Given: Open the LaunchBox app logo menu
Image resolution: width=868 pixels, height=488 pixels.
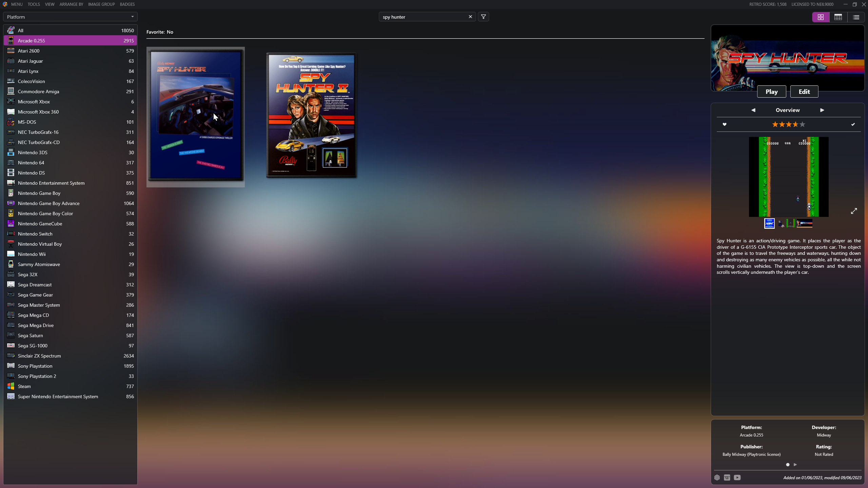Looking at the screenshot, I should point(5,4).
